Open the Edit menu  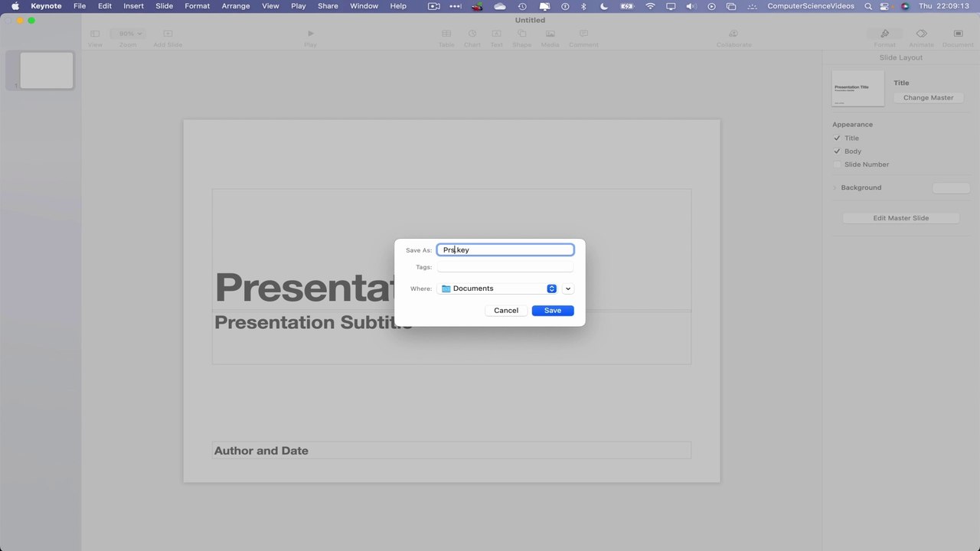105,6
